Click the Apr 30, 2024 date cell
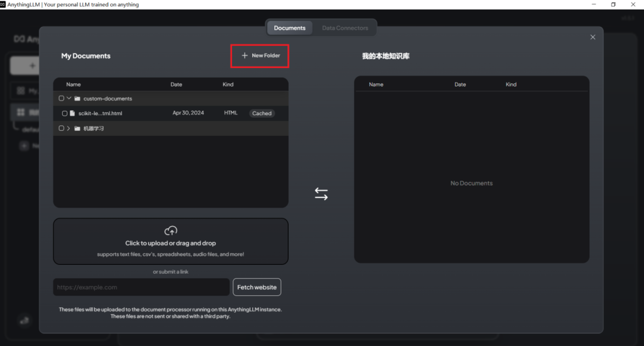644x346 pixels. (x=188, y=113)
